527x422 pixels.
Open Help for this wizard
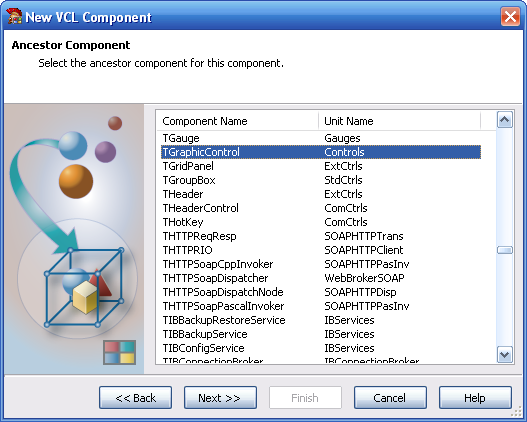(x=475, y=397)
